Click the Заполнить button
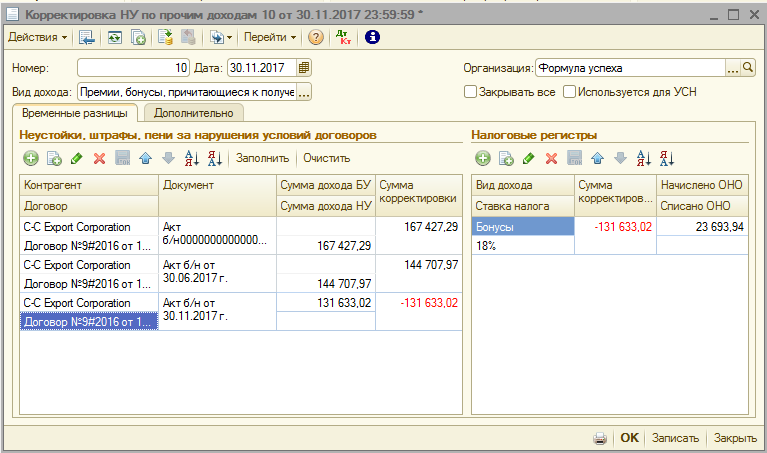767x453 pixels. 262,158
